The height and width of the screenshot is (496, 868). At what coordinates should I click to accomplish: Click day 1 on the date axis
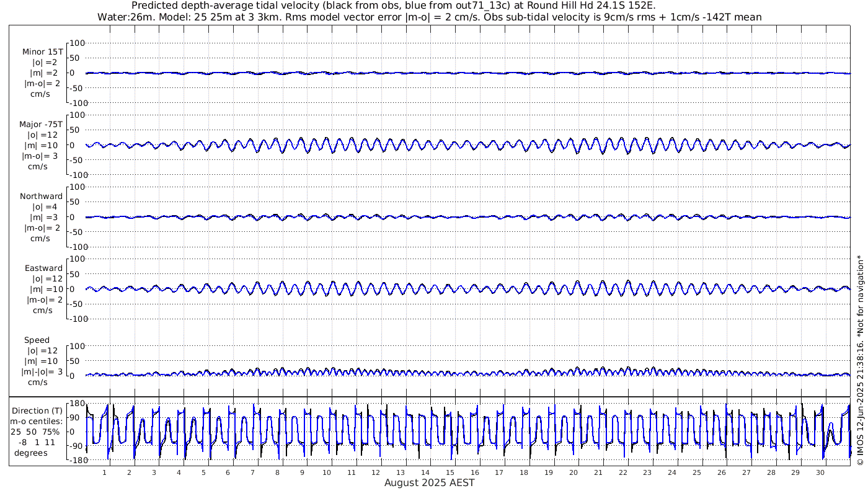105,472
